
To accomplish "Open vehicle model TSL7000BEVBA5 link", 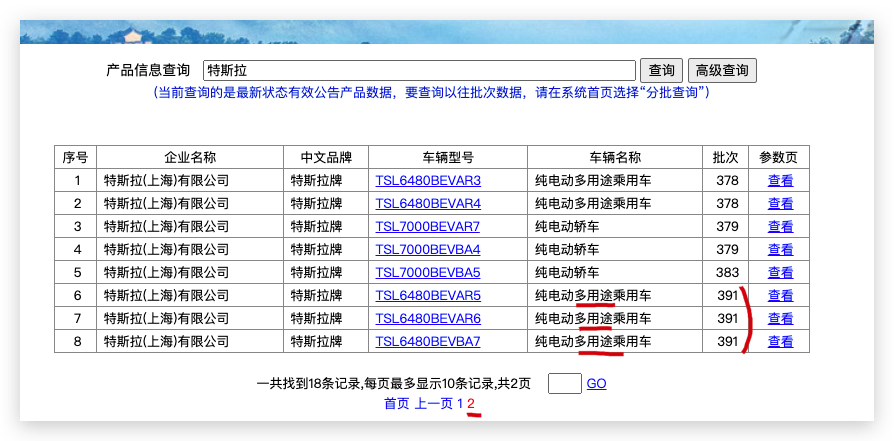I will pyautogui.click(x=428, y=273).
